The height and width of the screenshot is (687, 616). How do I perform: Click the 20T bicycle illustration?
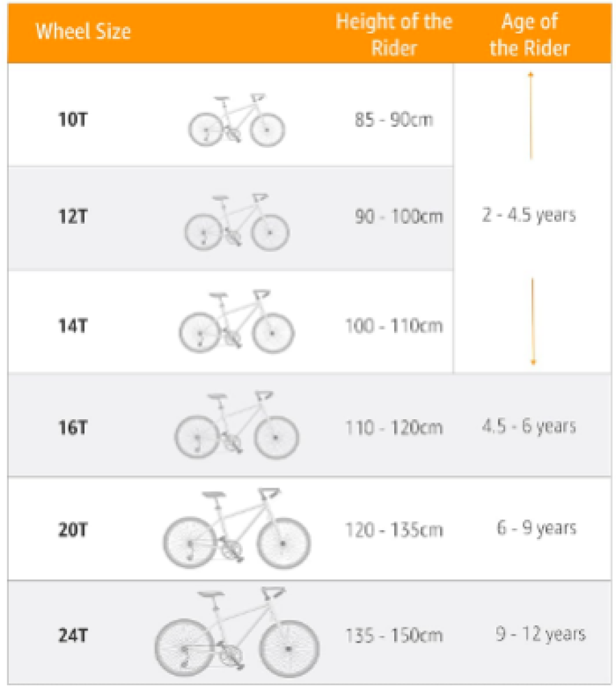click(x=236, y=528)
